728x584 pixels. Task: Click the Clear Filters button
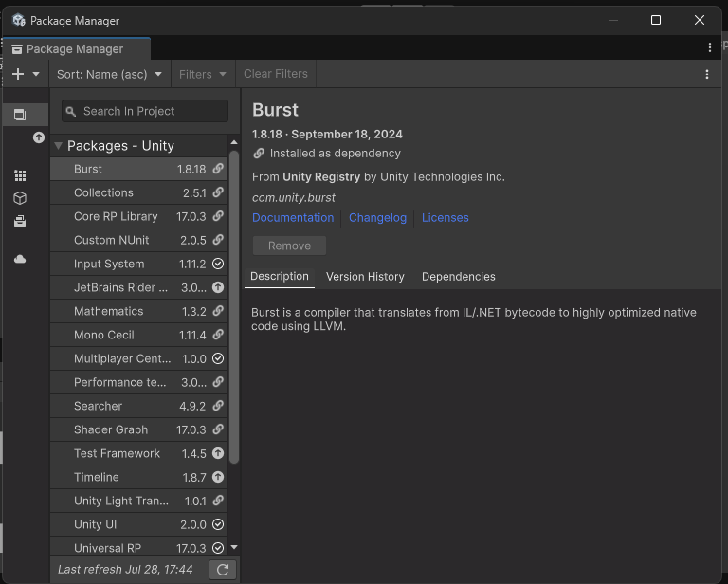coord(276,74)
